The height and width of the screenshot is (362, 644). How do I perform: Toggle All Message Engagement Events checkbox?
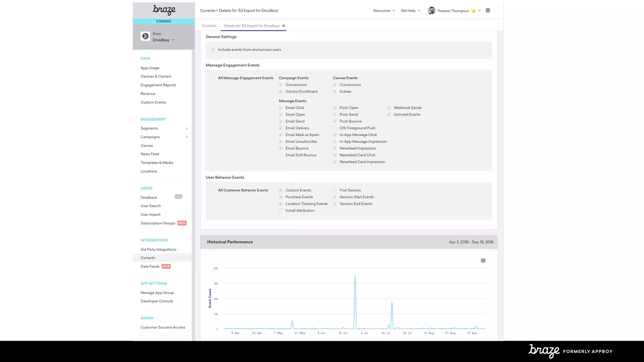tap(213, 78)
